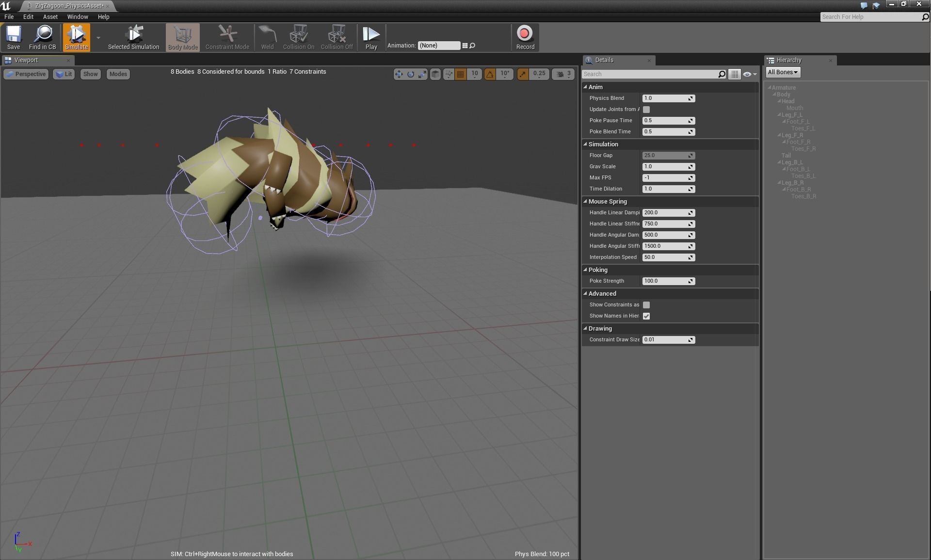931x560 pixels.
Task: Open grid snap size 10 dropdown
Action: coord(475,74)
